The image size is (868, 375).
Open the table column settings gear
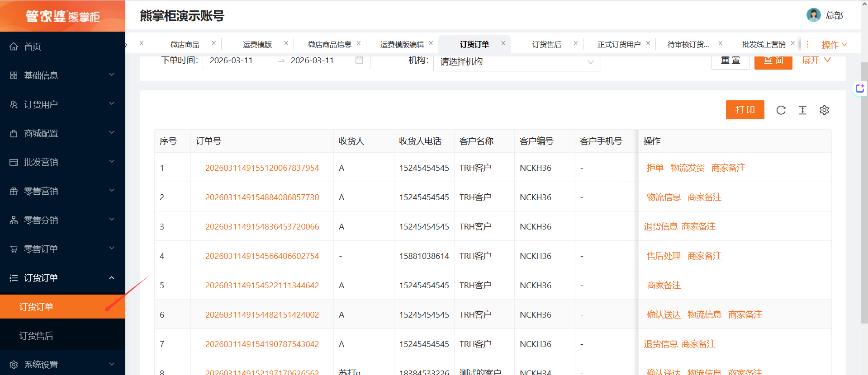(x=824, y=110)
